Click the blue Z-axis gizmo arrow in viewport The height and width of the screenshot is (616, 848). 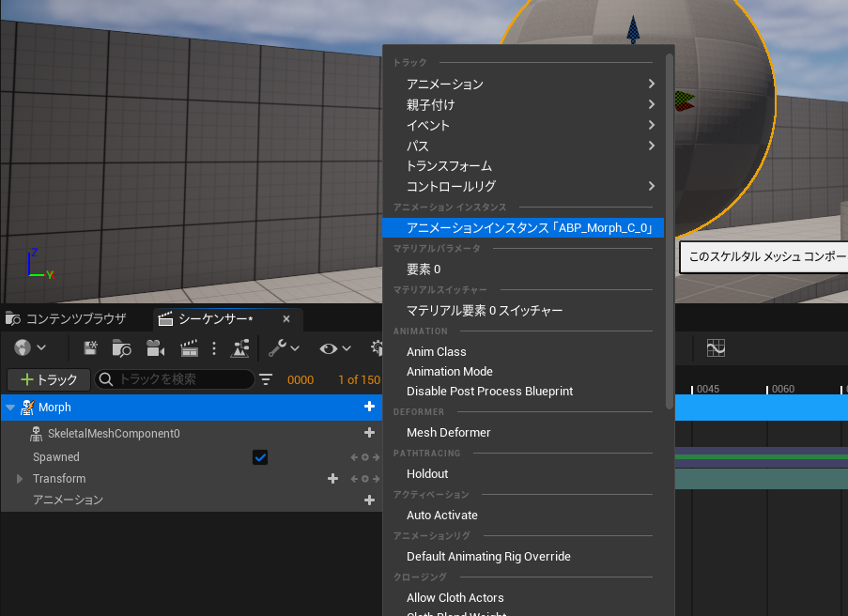(633, 29)
